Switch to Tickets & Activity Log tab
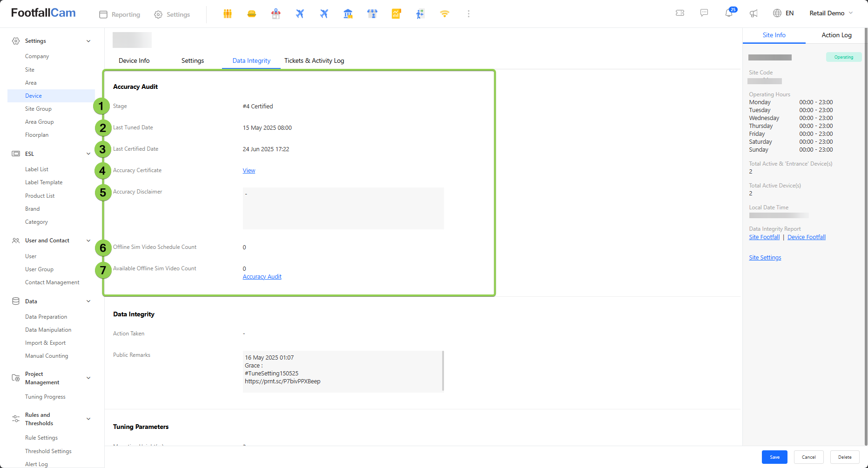868x468 pixels. 314,60
